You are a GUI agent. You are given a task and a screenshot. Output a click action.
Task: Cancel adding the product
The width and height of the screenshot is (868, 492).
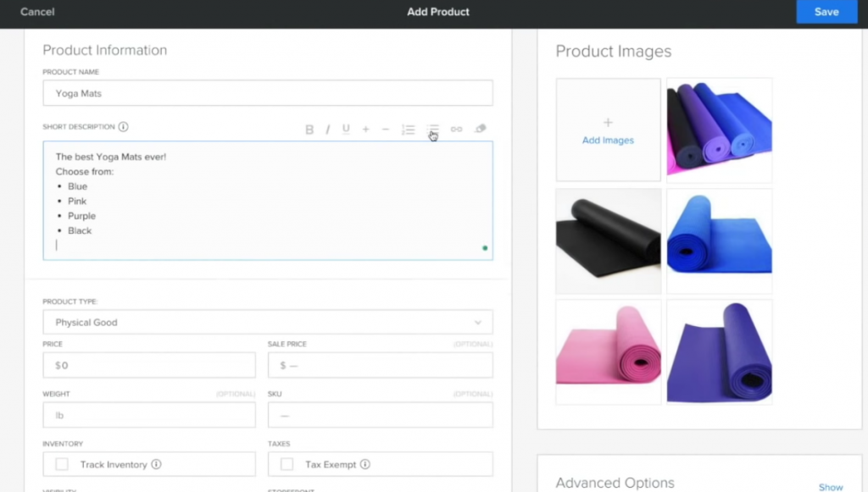pyautogui.click(x=37, y=12)
